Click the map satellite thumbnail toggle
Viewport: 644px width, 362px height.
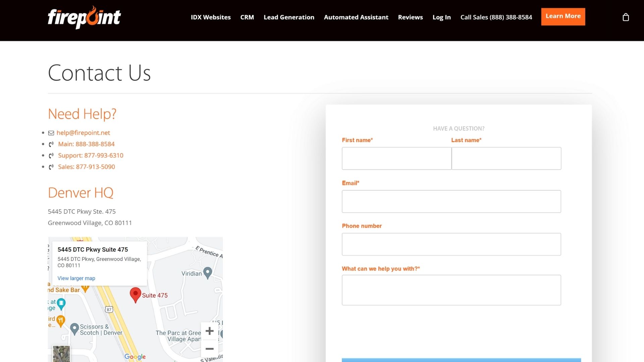61,354
